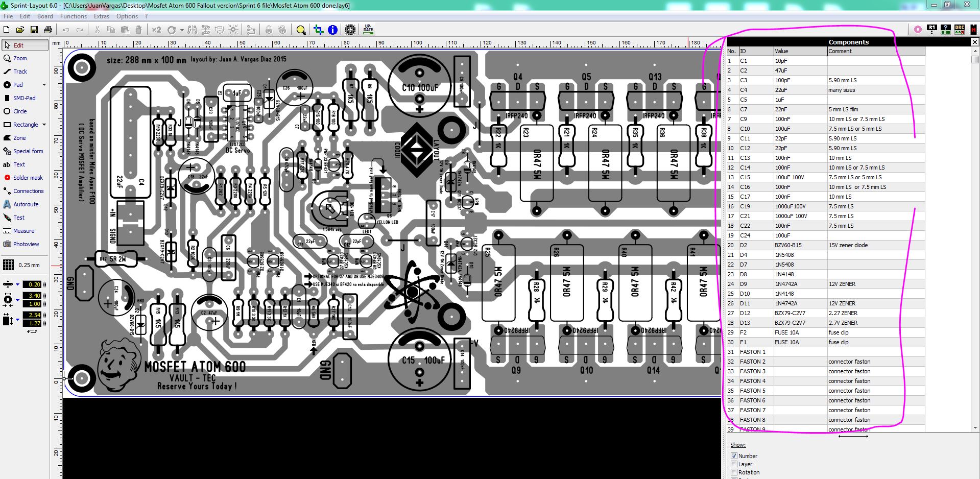Click the R1 components panel icon
Screen dimensions: 980x479
[932, 30]
